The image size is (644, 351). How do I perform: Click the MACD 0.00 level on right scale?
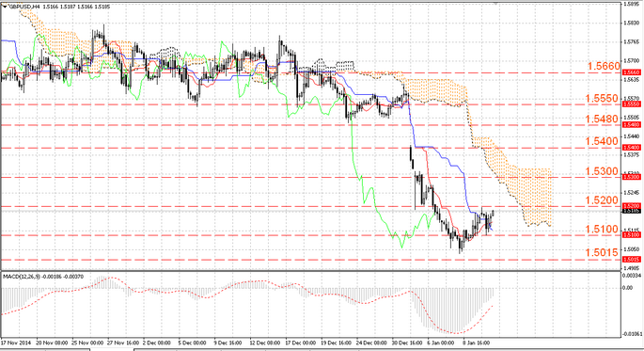(x=628, y=288)
